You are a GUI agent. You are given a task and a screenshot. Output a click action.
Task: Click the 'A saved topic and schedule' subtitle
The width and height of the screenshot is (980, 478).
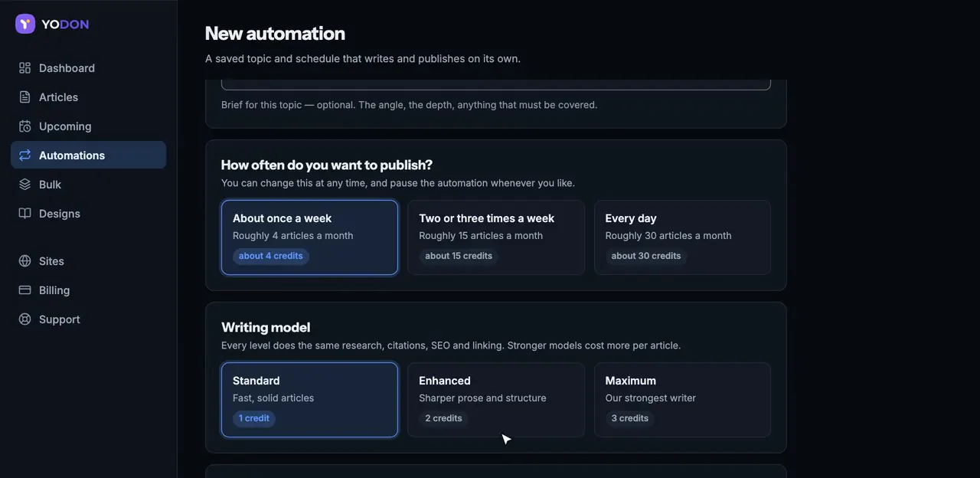tap(363, 59)
